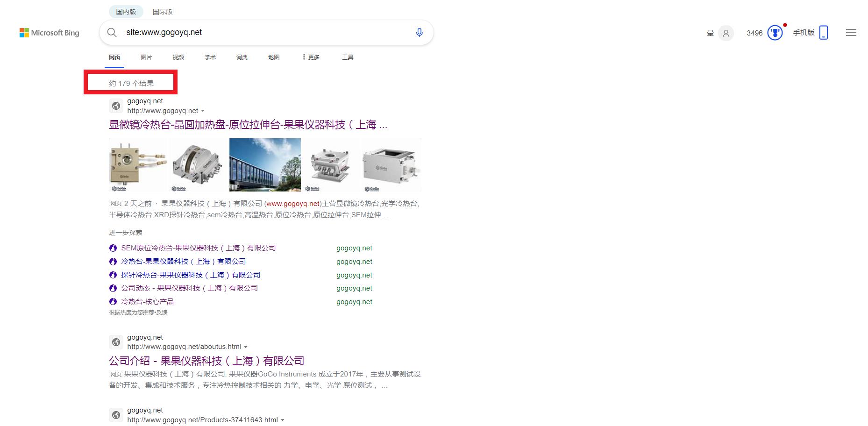Click the 手机版 text link
This screenshot has height=426, width=868.
coord(804,33)
